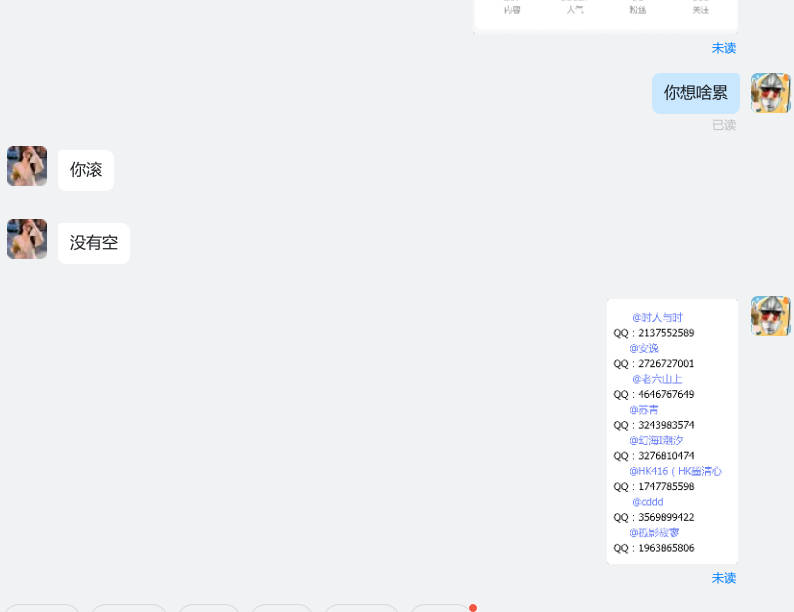The height and width of the screenshot is (612, 794).
Task: Select the 没有空 message bubble
Action: [x=94, y=243]
